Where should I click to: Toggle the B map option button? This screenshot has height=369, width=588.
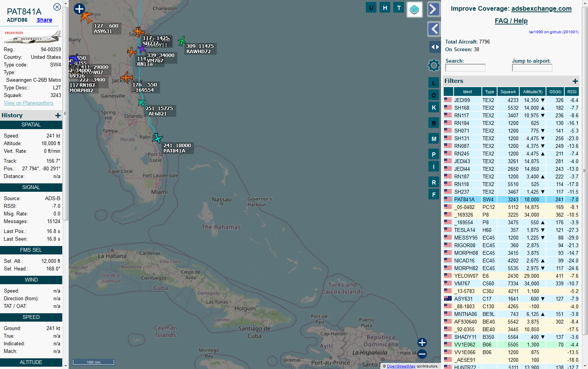(x=433, y=123)
